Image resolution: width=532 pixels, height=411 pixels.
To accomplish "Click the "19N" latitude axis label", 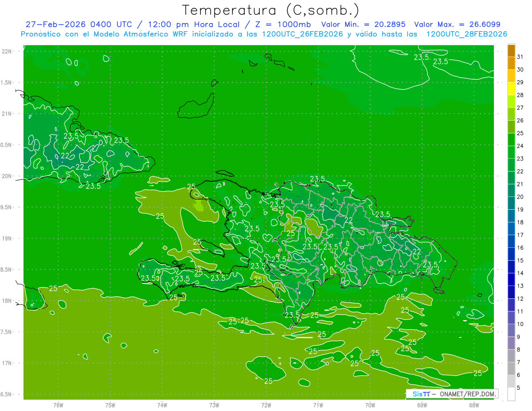I will coord(7,238).
